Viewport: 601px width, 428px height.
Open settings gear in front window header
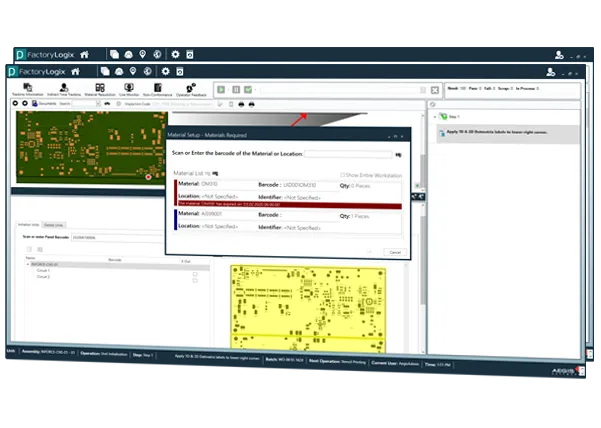165,71
